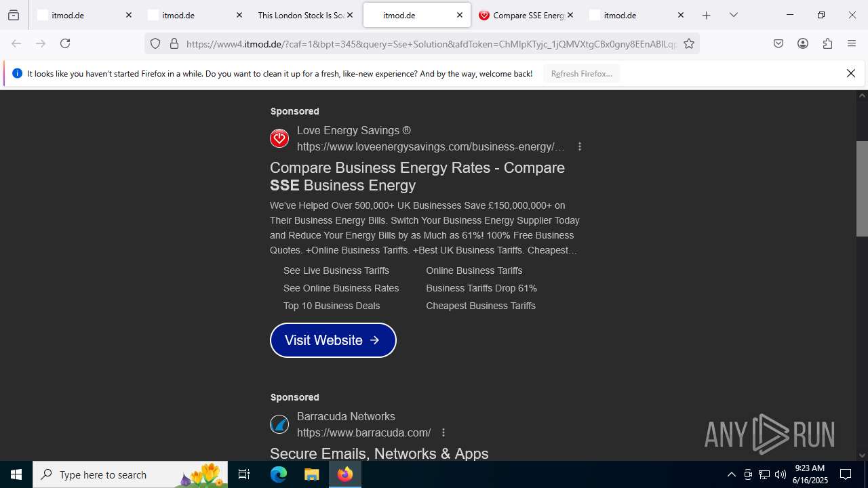Click loveenergysavings.com URL link
This screenshot has width=868, height=488.
(x=431, y=146)
